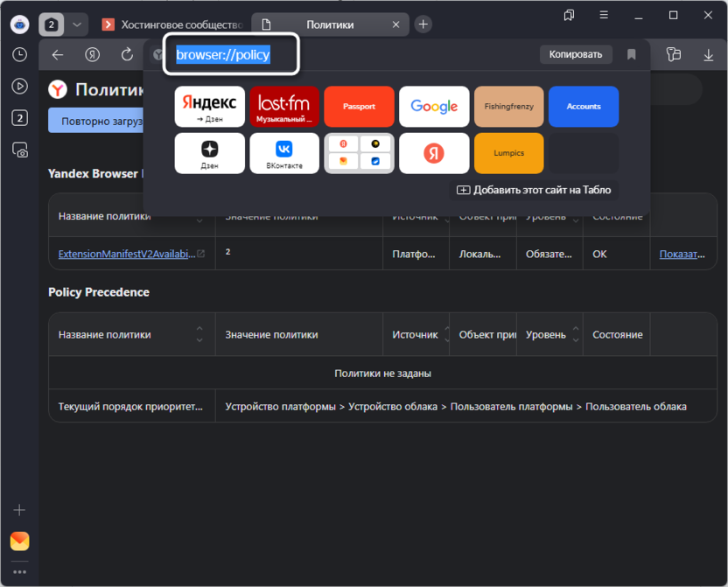Reload the page with refresh icon
Screen dimensions: 728x587
(127, 55)
